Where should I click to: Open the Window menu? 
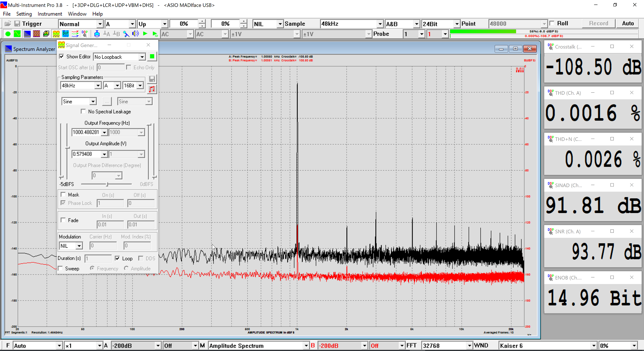point(77,14)
